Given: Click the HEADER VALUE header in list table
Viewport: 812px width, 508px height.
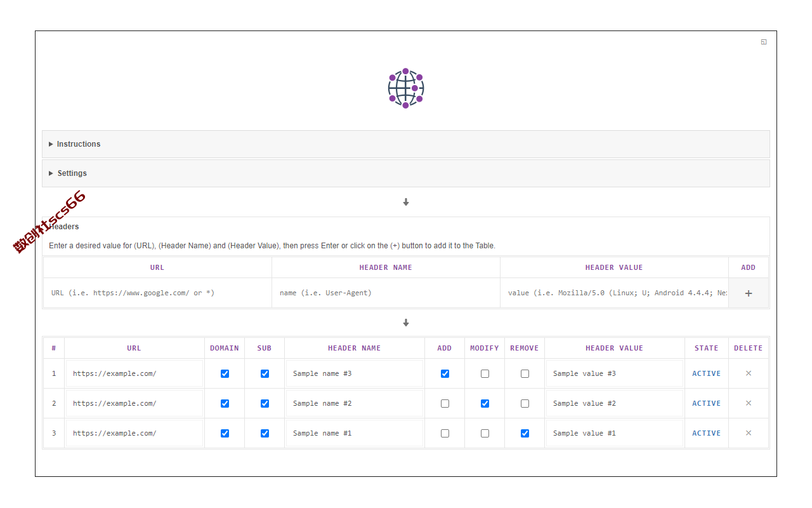Looking at the screenshot, I should [x=615, y=348].
